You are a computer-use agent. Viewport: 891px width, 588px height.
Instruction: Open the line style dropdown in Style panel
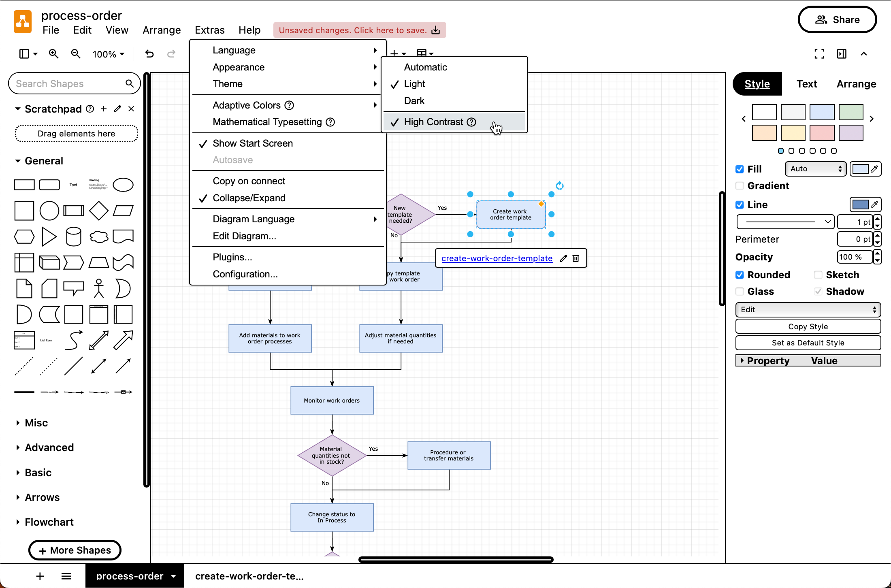(x=784, y=222)
